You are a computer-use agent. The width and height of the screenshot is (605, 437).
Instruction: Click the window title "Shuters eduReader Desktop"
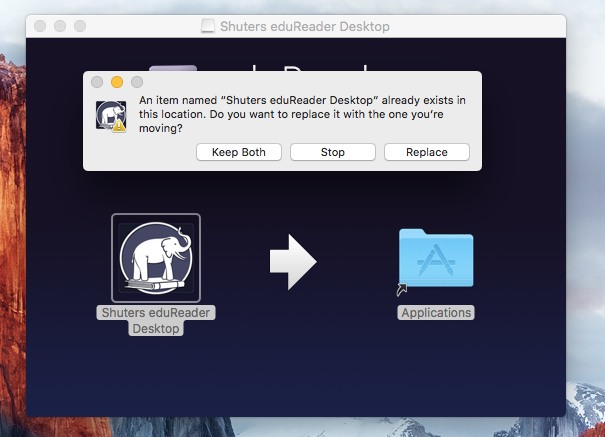coord(305,26)
